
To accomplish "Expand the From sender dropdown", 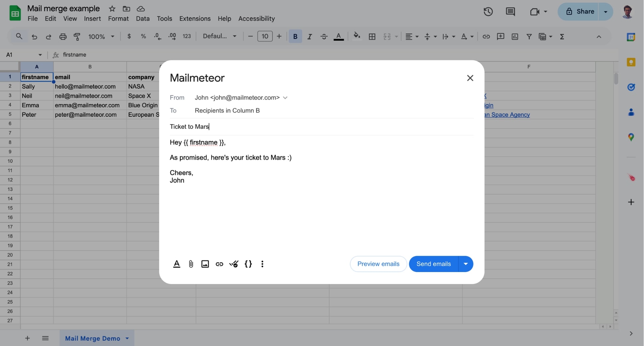I will coord(285,98).
